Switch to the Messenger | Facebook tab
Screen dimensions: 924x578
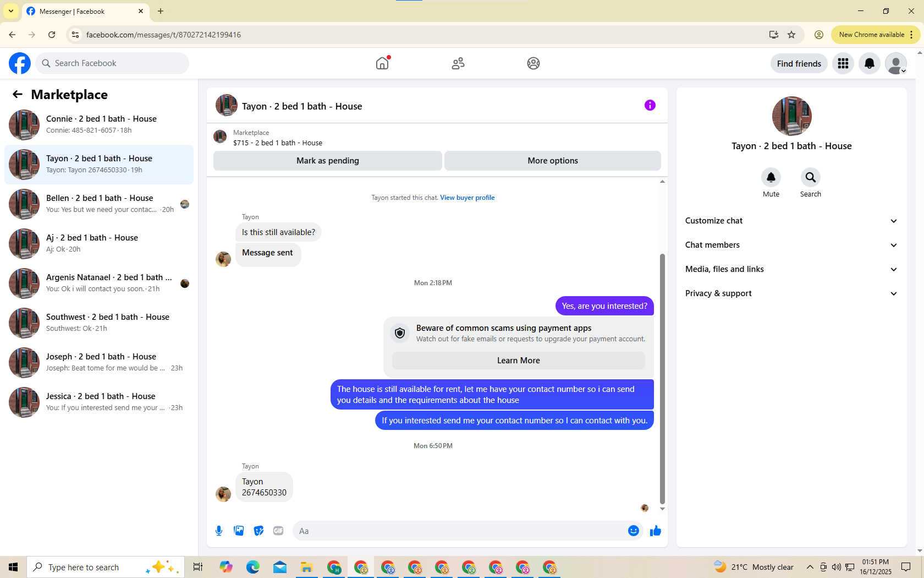click(85, 11)
